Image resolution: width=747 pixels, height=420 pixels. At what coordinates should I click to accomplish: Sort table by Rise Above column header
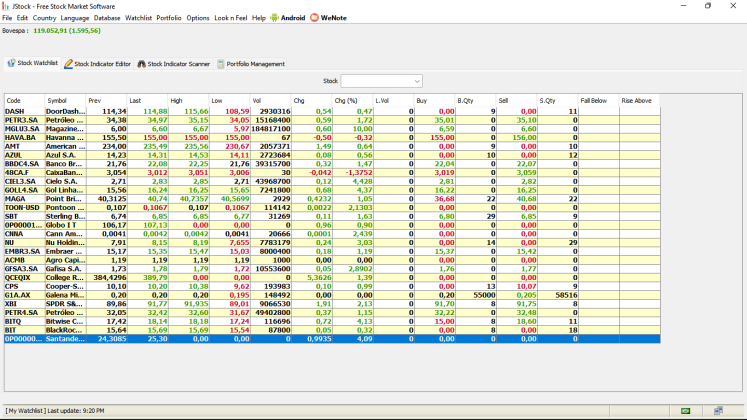point(639,100)
